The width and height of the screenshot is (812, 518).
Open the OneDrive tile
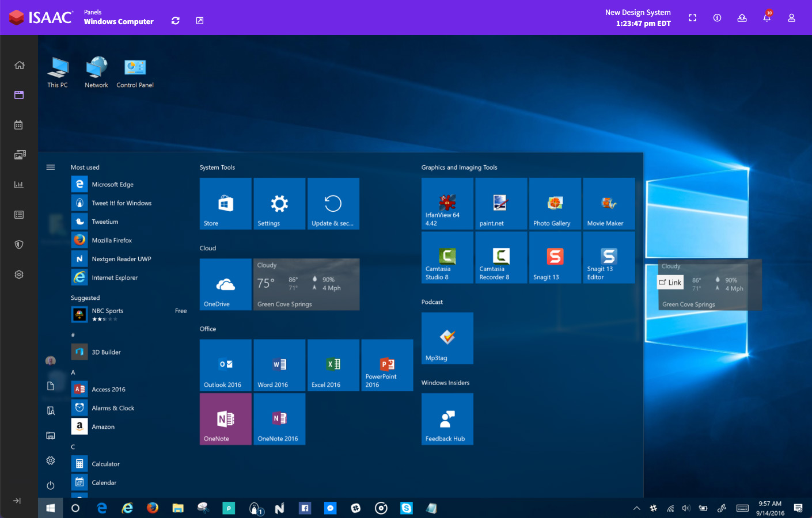click(226, 284)
